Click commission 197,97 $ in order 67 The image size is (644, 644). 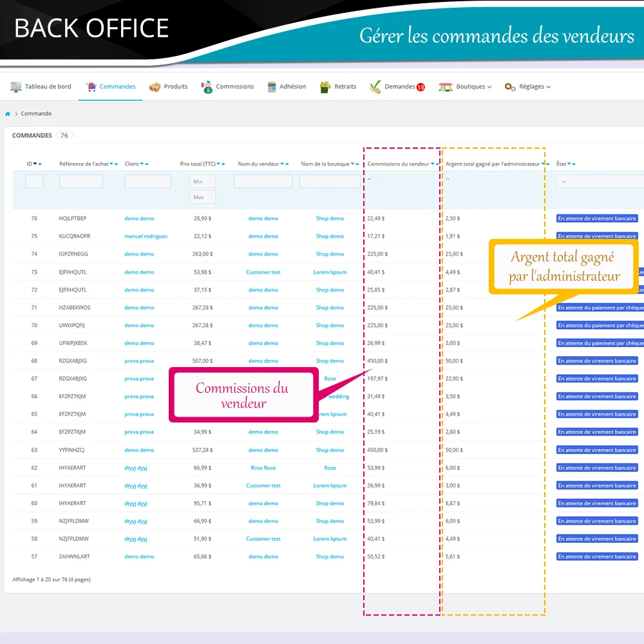pos(377,379)
